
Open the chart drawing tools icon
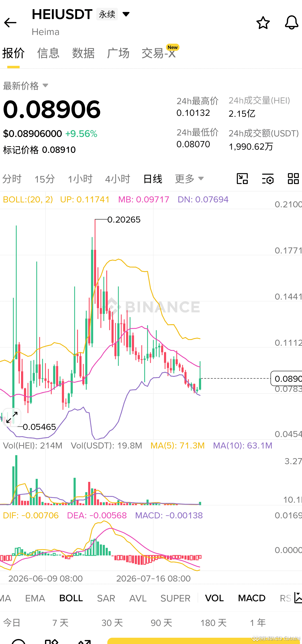click(x=242, y=178)
